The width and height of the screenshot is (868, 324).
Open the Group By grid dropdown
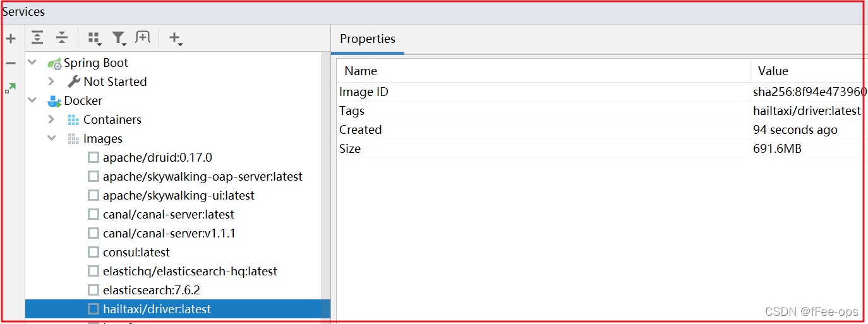click(x=95, y=39)
